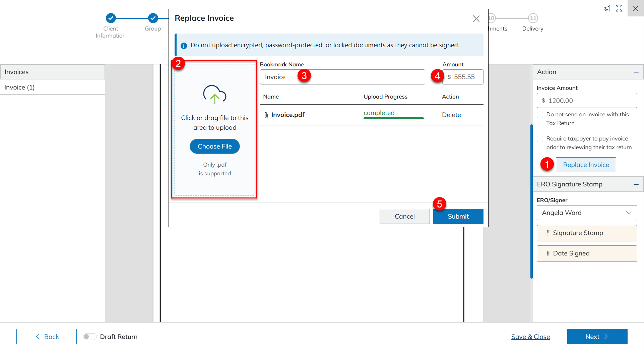Click the fullscreen expand icon

(x=619, y=8)
